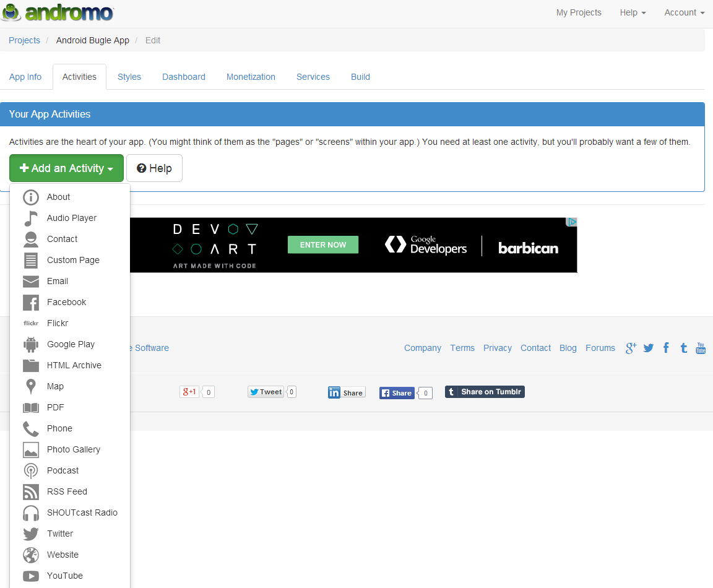Click the AdChoices icon on banner

point(572,222)
